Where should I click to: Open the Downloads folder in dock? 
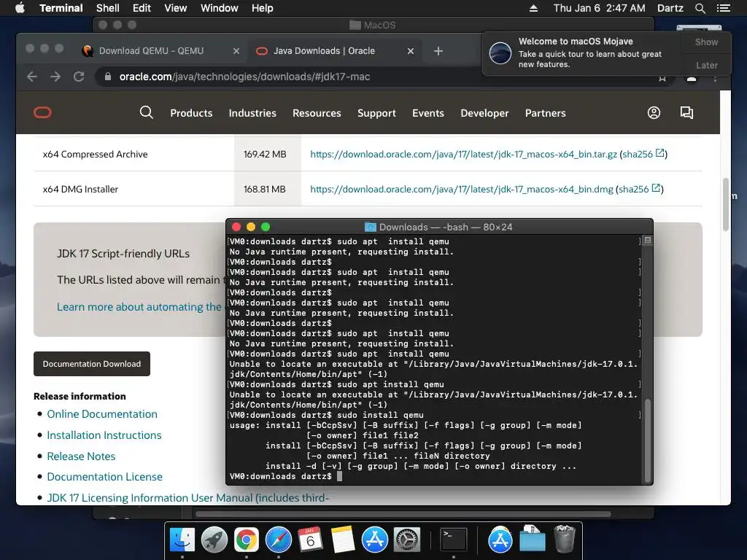coord(532,540)
